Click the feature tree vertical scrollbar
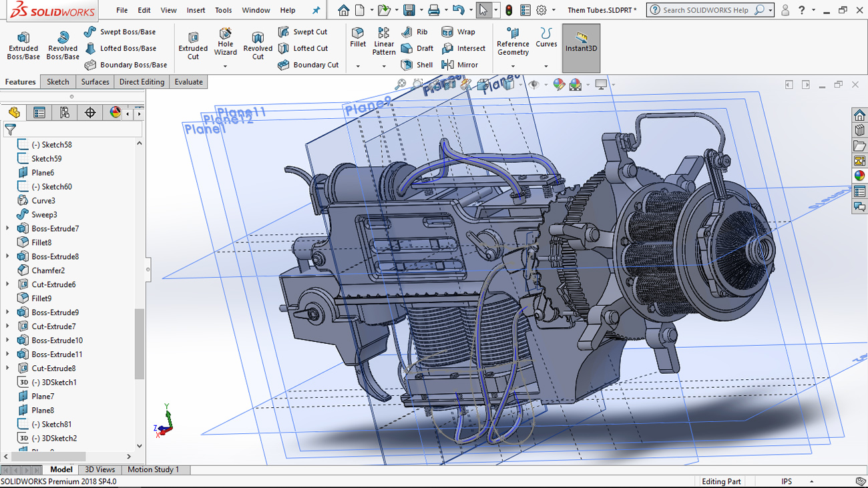 click(140, 344)
